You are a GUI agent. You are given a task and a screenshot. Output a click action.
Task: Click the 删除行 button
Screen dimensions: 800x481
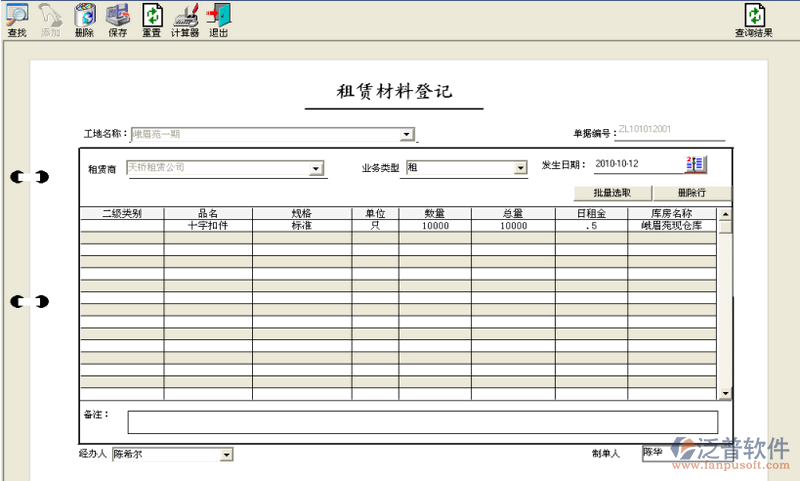point(691,193)
